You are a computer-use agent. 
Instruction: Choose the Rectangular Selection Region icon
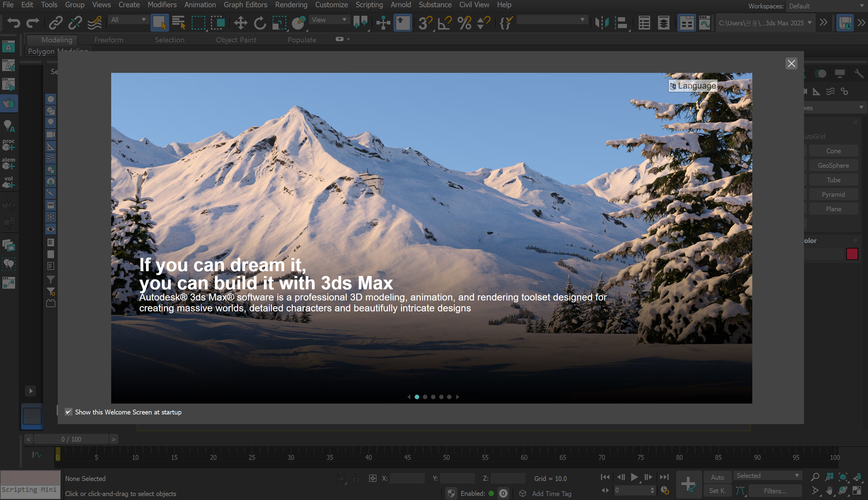198,23
